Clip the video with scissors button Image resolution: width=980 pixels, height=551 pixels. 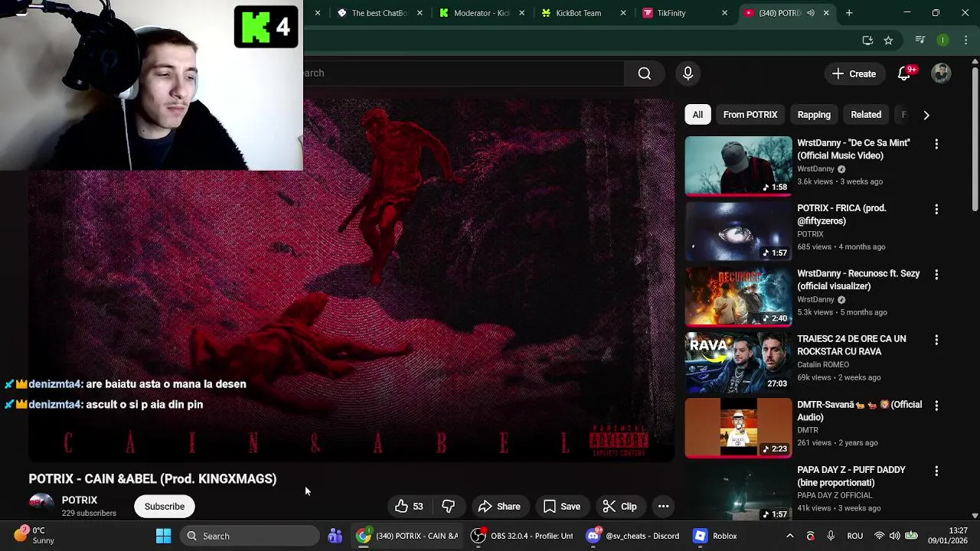pos(619,507)
